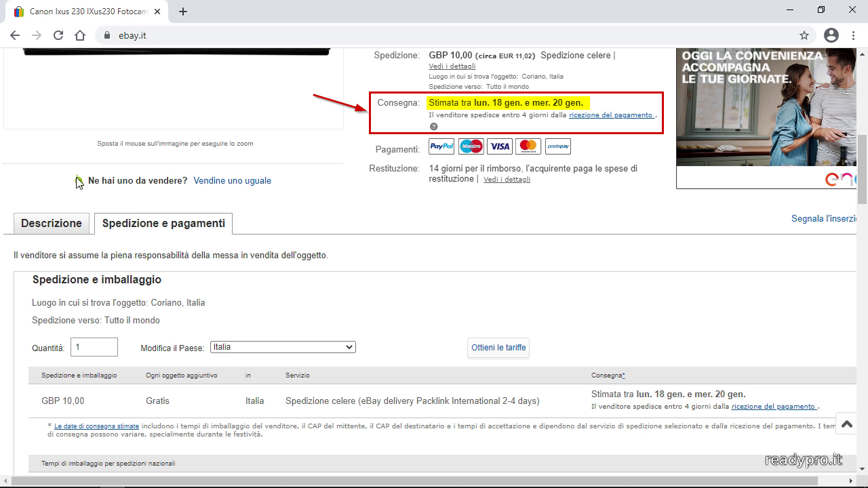Open the Chrome profile avatar icon
The image size is (868, 488).
pos(831,35)
